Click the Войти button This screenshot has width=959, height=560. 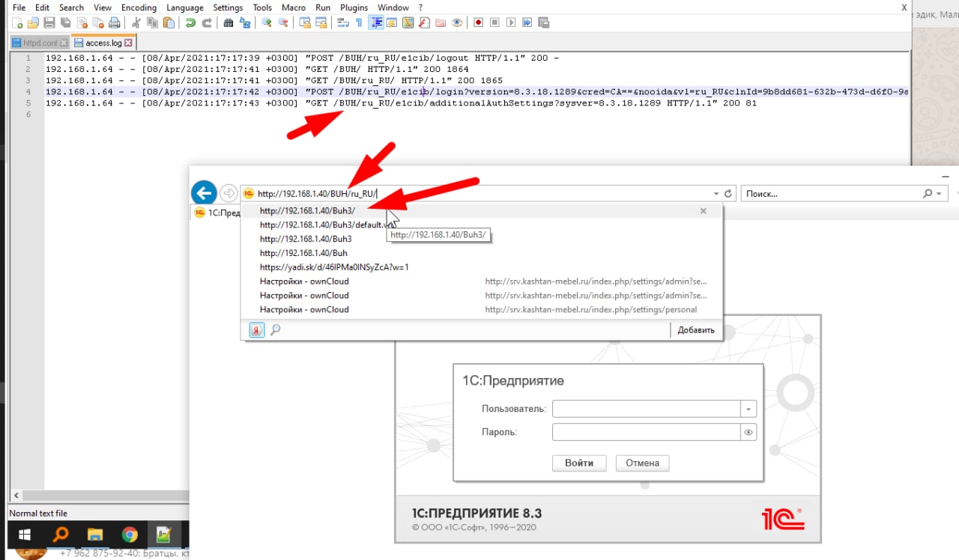(x=579, y=463)
